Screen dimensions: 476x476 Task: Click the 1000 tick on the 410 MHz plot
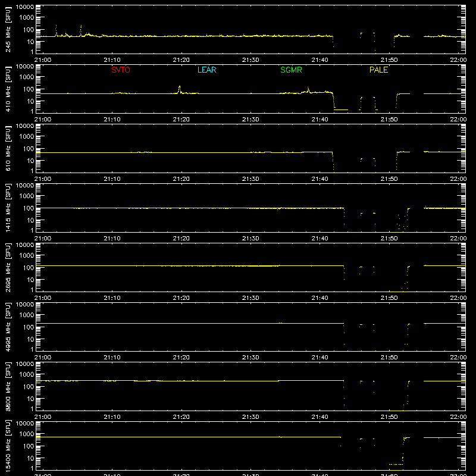(27, 77)
